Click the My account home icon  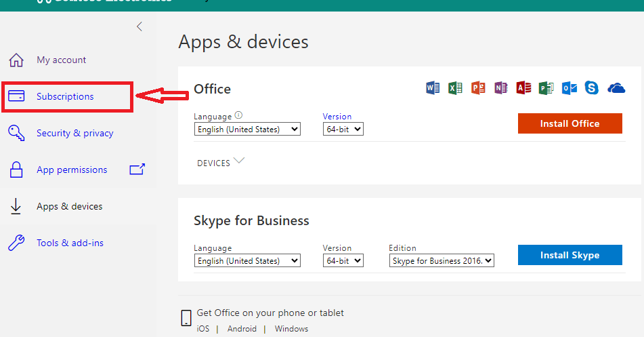[16, 60]
